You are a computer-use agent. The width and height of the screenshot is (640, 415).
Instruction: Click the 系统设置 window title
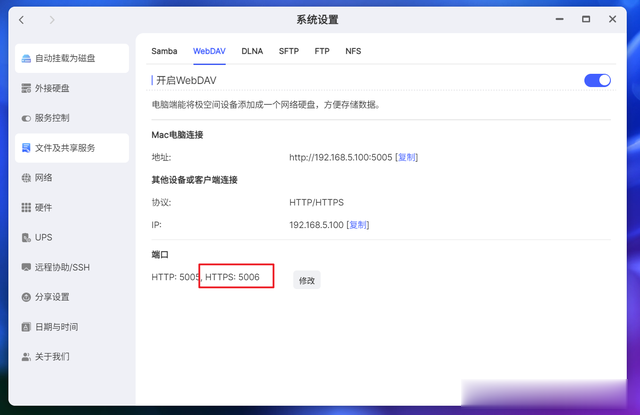tap(317, 20)
